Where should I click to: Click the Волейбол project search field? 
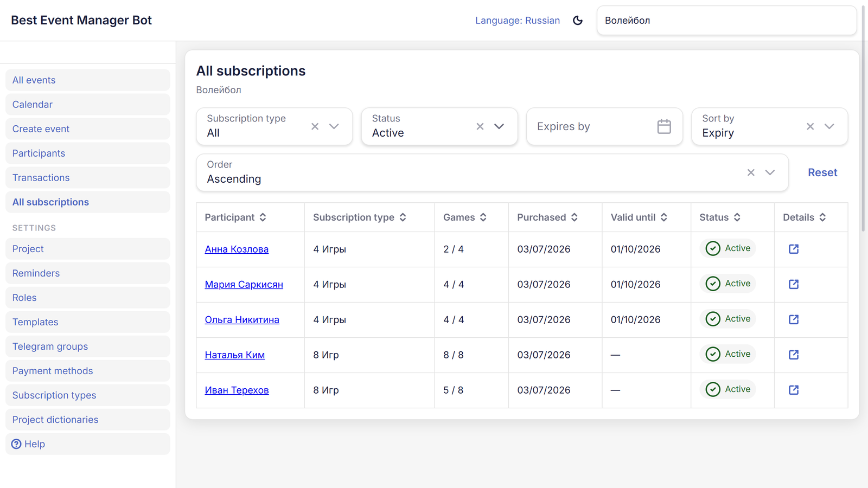click(726, 21)
